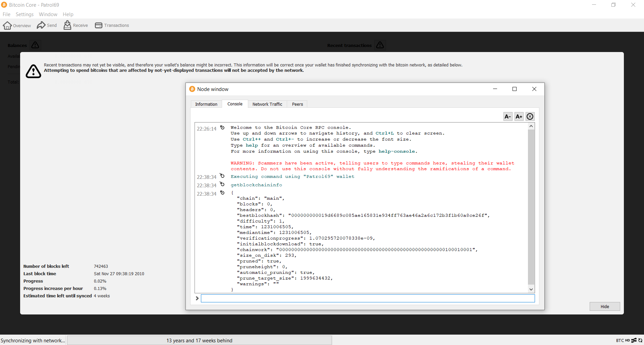Hide the sync overlay with Hide button
Viewport: 644px width, 345px height.
coord(605,306)
